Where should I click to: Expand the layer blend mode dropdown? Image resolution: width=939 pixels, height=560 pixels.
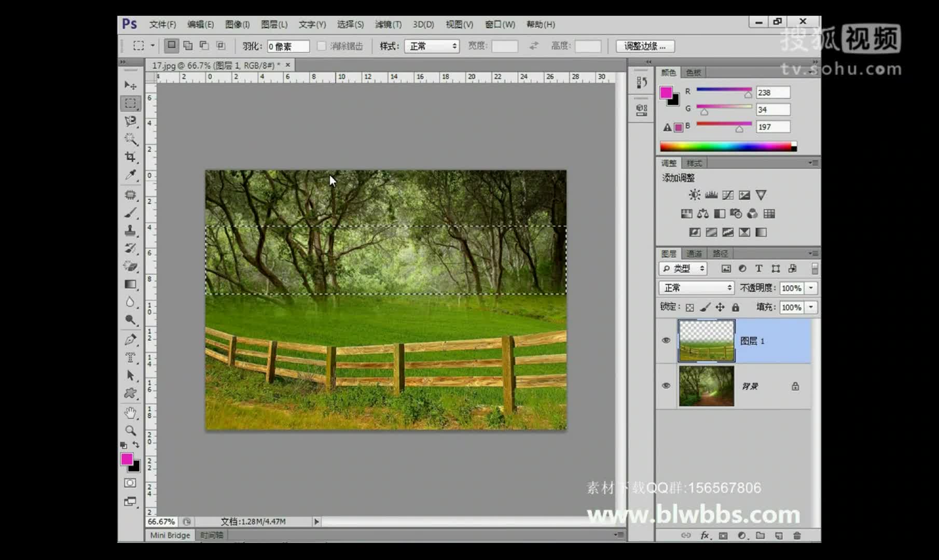(696, 288)
